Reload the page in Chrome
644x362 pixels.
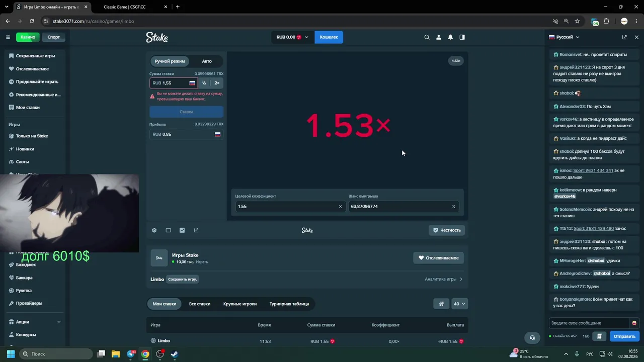pos(32,21)
